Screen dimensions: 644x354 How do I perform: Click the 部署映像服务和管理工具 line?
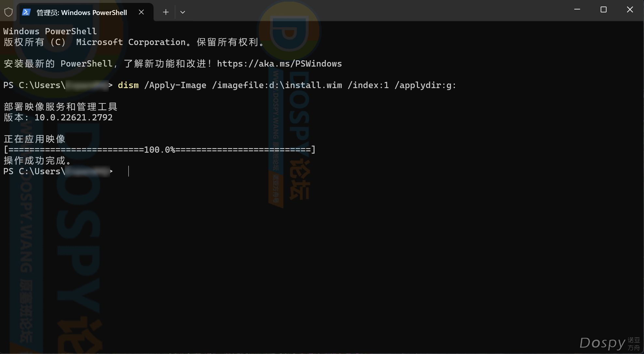(60, 107)
